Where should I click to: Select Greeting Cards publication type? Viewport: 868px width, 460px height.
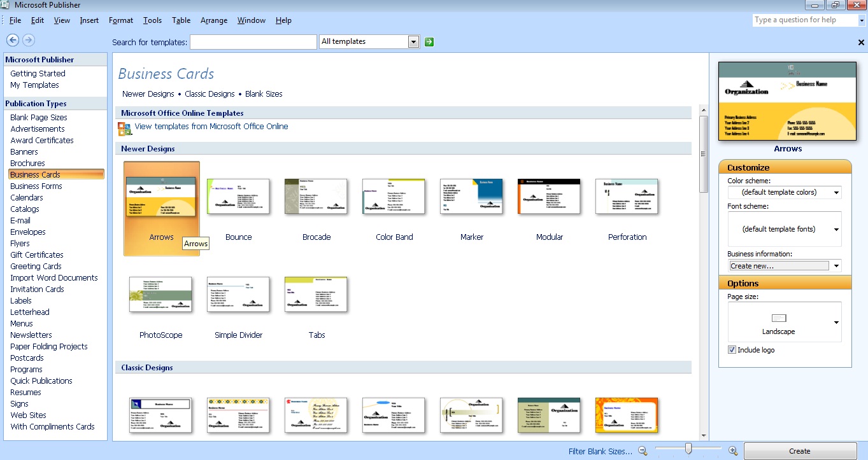(36, 267)
